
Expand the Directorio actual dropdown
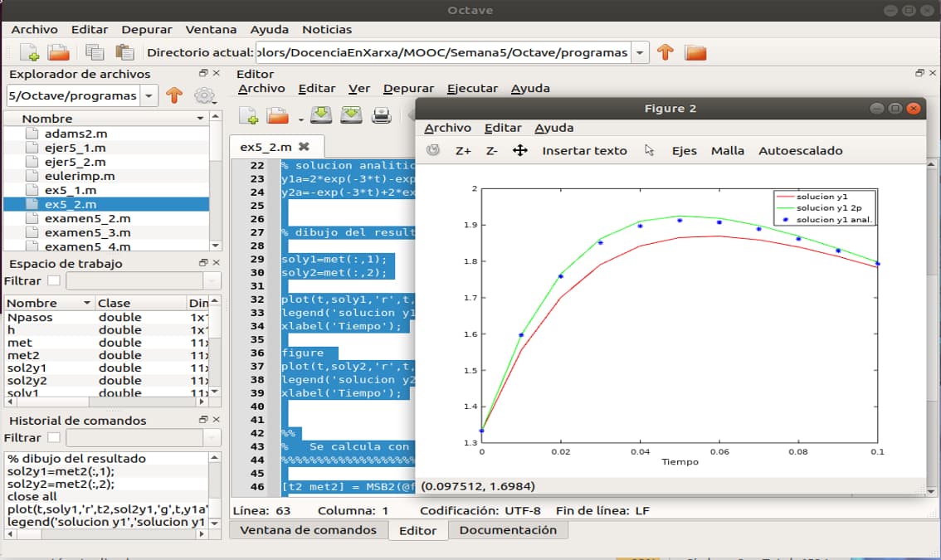coord(640,52)
